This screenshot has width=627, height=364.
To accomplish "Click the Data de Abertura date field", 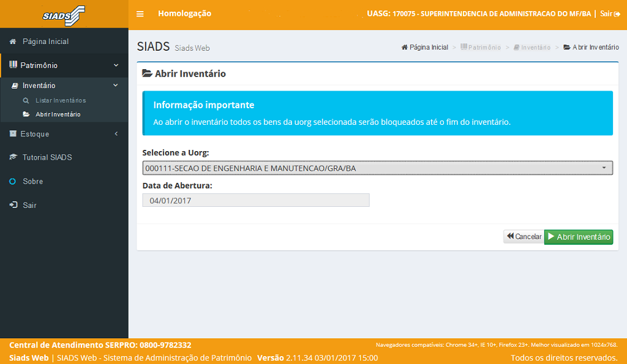I will [256, 200].
